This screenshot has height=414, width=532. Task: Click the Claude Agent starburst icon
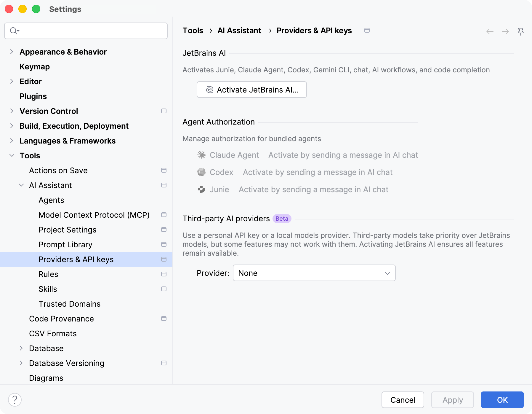(x=201, y=155)
